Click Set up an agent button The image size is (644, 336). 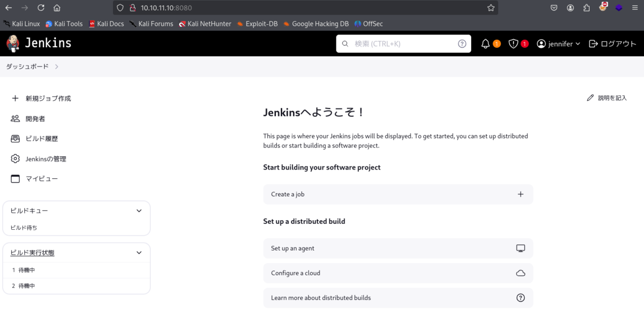point(398,249)
